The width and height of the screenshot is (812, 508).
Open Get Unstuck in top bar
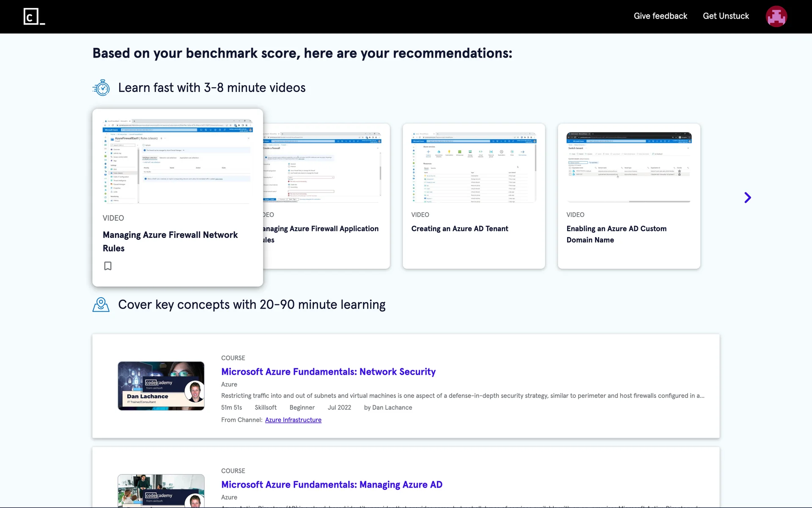pos(726,16)
